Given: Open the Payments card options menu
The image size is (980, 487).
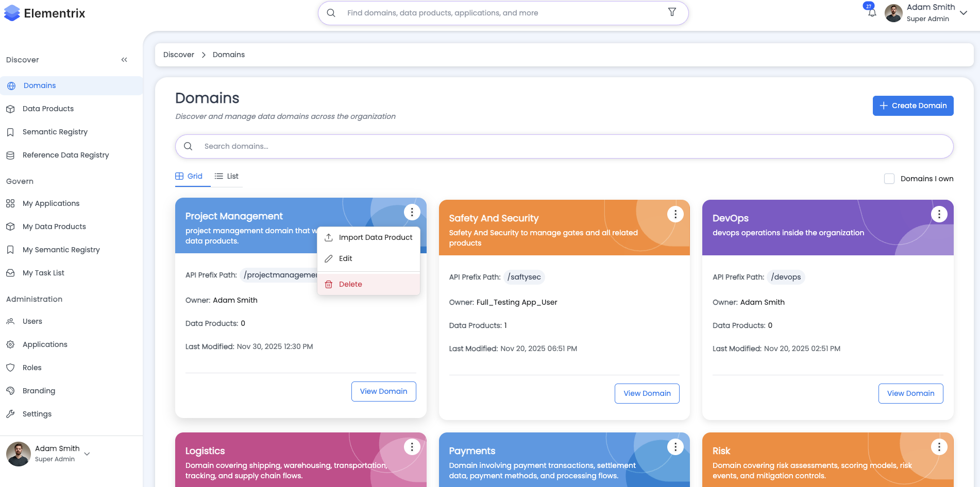Looking at the screenshot, I should point(675,447).
